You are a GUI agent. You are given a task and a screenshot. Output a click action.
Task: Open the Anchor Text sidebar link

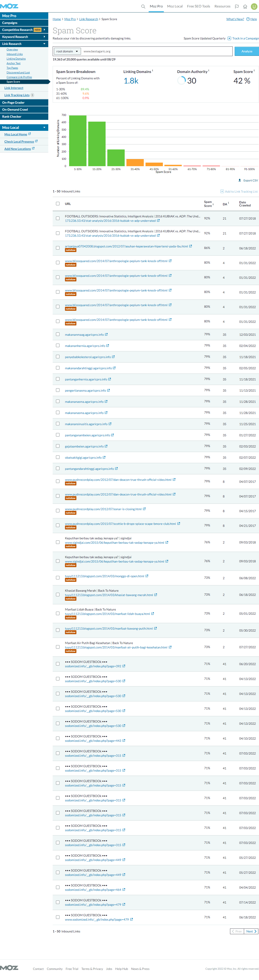[x=13, y=63]
